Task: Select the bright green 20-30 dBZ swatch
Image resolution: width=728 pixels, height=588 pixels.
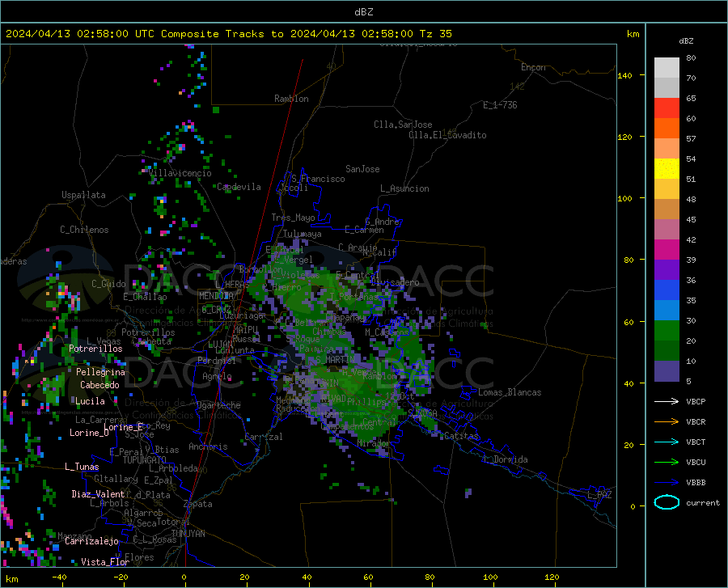Action: point(667,331)
